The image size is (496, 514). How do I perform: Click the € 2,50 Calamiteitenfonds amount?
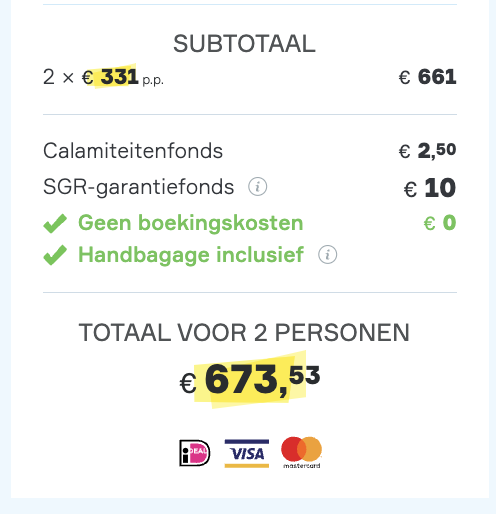(x=427, y=151)
